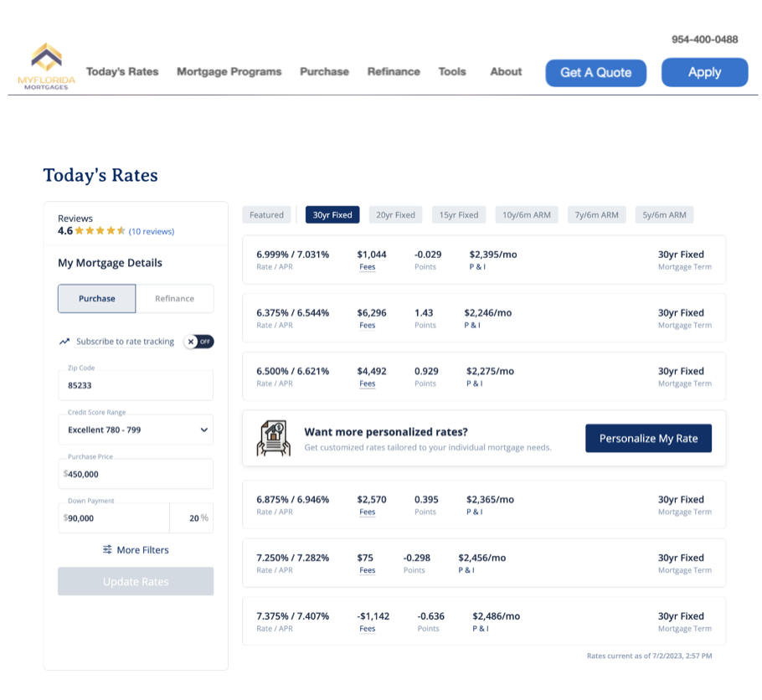Select the Refinance mortgage option
762x700 pixels.
coord(174,298)
